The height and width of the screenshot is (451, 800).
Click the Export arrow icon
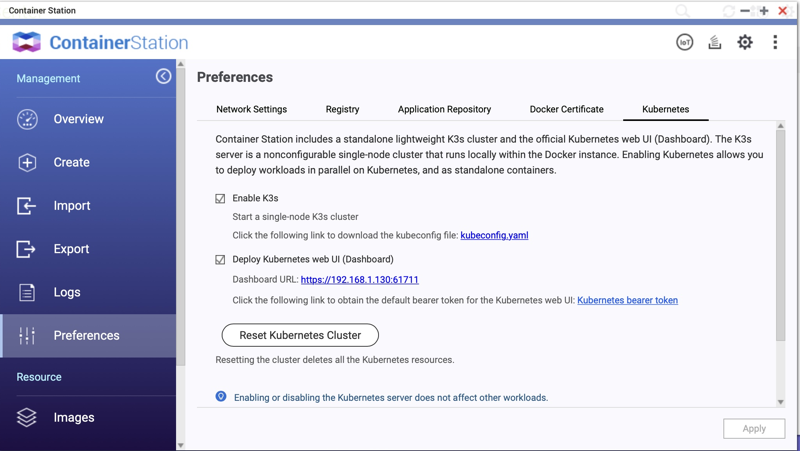pos(26,249)
